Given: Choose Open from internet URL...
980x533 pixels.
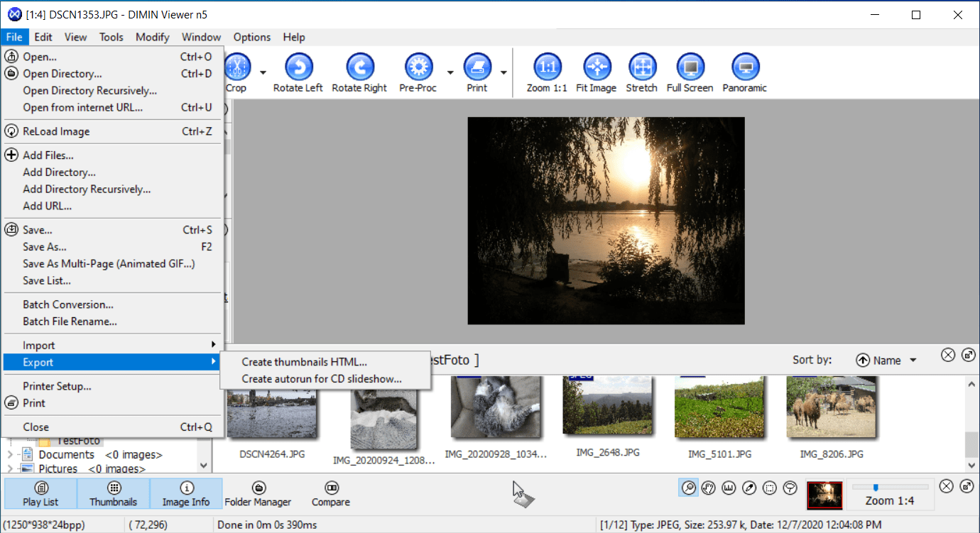Looking at the screenshot, I should [x=113, y=108].
